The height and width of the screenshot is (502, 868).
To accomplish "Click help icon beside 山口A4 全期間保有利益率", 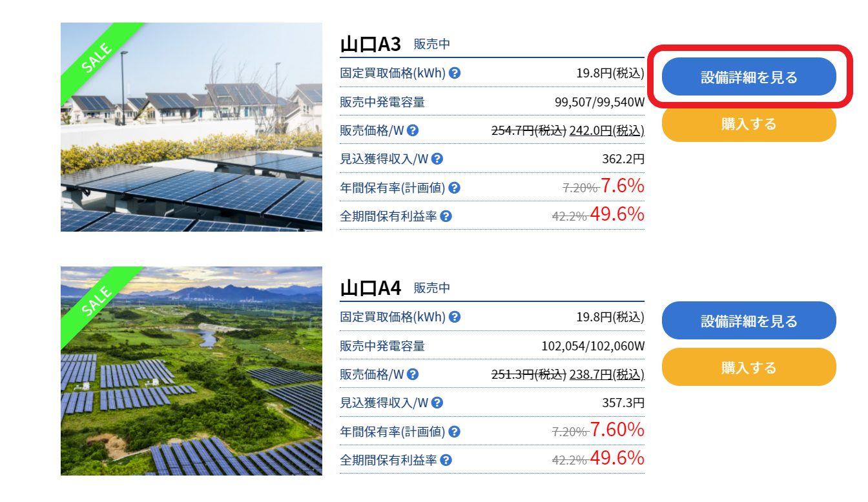I will point(446,460).
